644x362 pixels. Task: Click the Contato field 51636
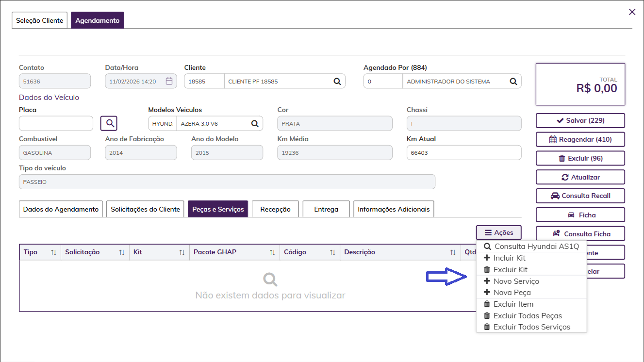coord(55,82)
